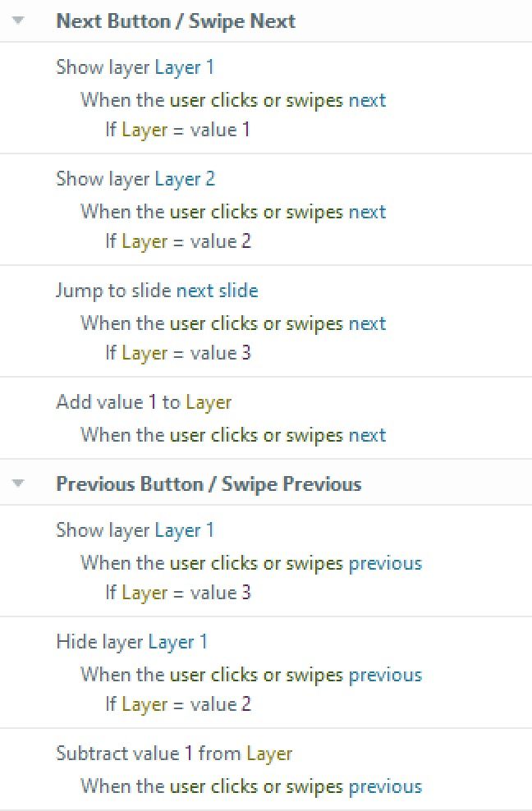Click the 'If Layer = value 2' condition under Hide layer

177,704
